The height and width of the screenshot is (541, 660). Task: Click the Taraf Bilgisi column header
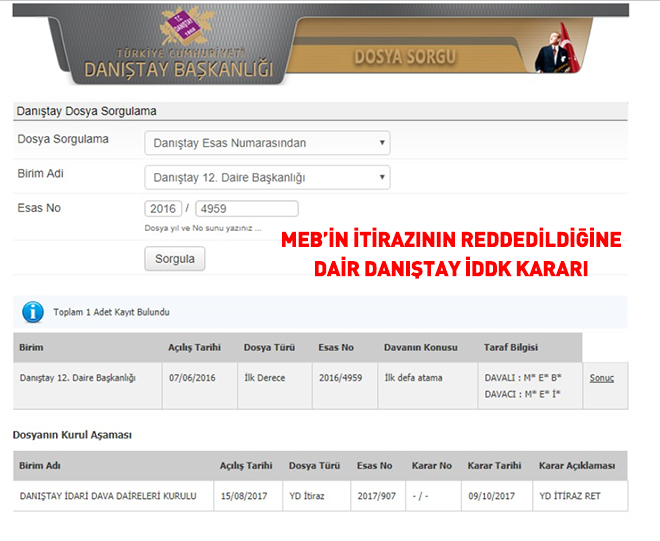[x=511, y=347]
